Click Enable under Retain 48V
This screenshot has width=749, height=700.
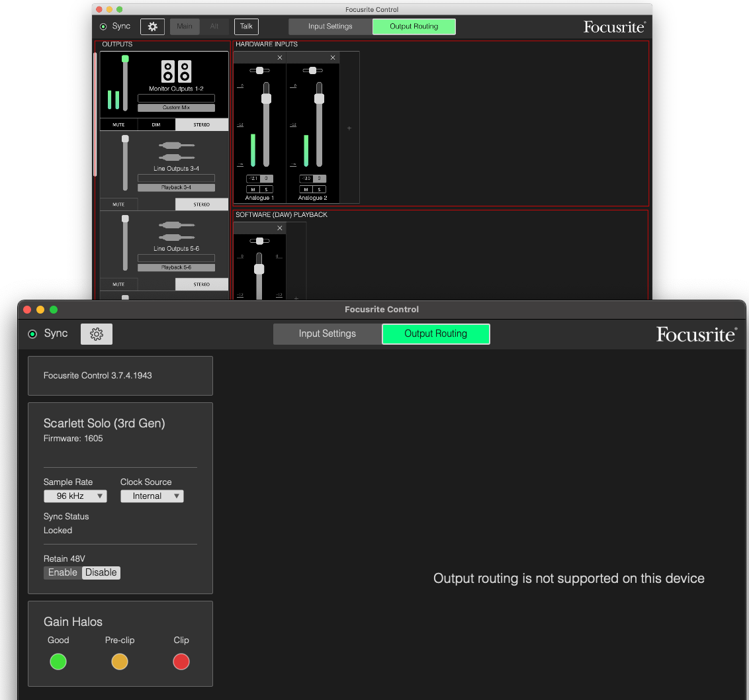point(63,573)
